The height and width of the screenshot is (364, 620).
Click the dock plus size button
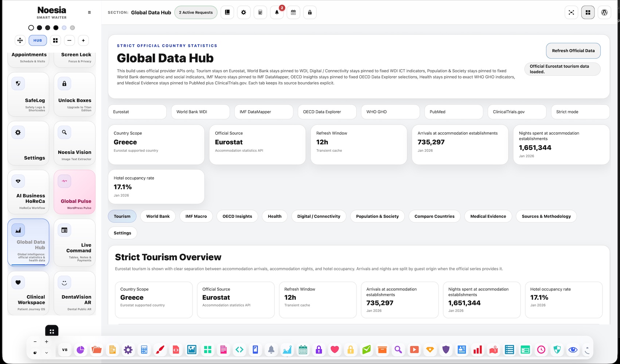point(46,341)
